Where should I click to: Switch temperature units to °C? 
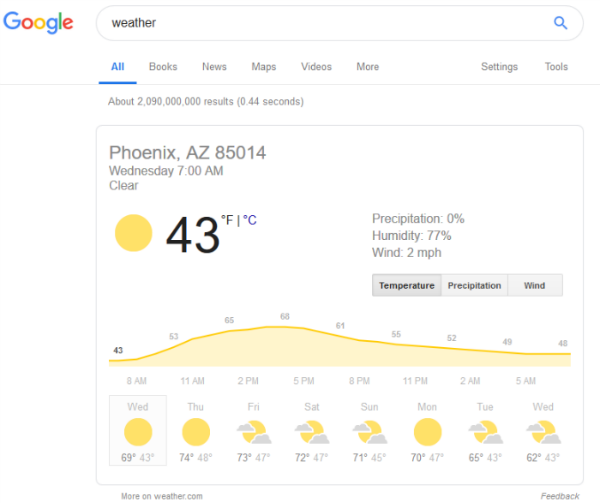coord(250,220)
